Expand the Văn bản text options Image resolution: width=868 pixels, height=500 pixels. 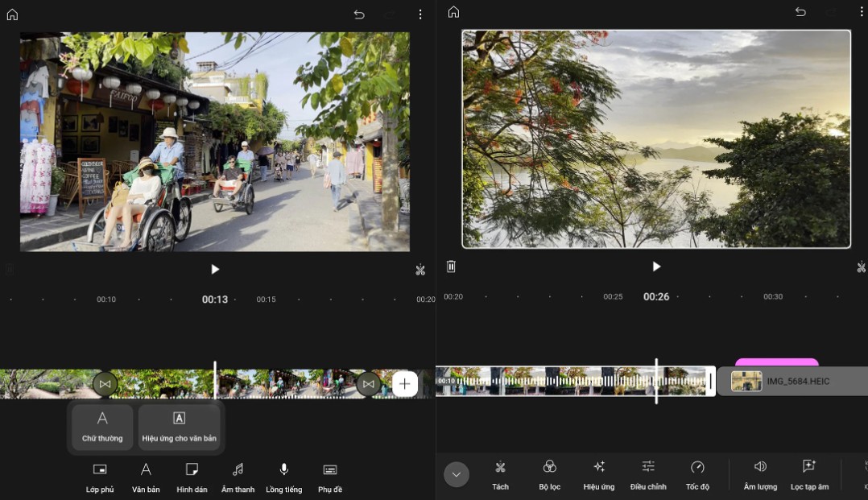pos(146,476)
